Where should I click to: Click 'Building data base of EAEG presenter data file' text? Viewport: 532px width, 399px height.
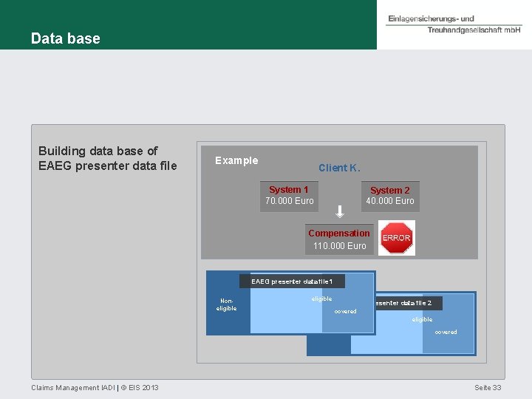coord(108,158)
